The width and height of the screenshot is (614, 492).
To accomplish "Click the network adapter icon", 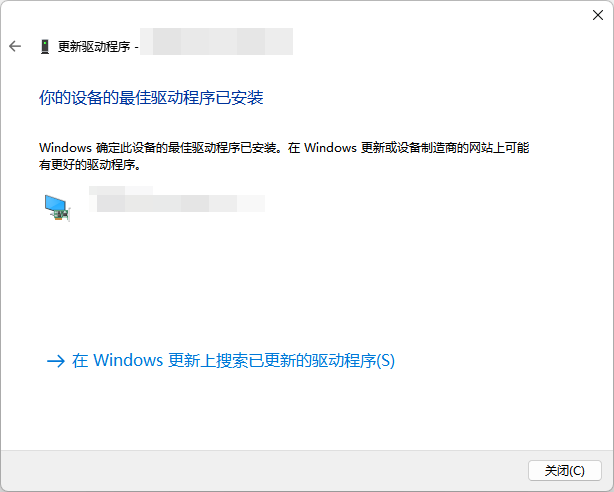I will pos(57,208).
